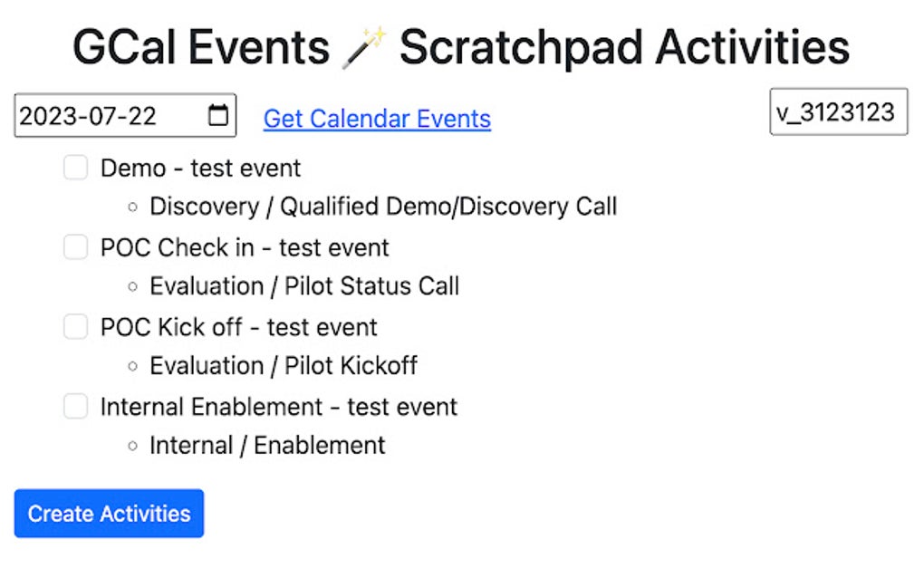Click the Create Activities button
This screenshot has width=924, height=578.
point(109,513)
